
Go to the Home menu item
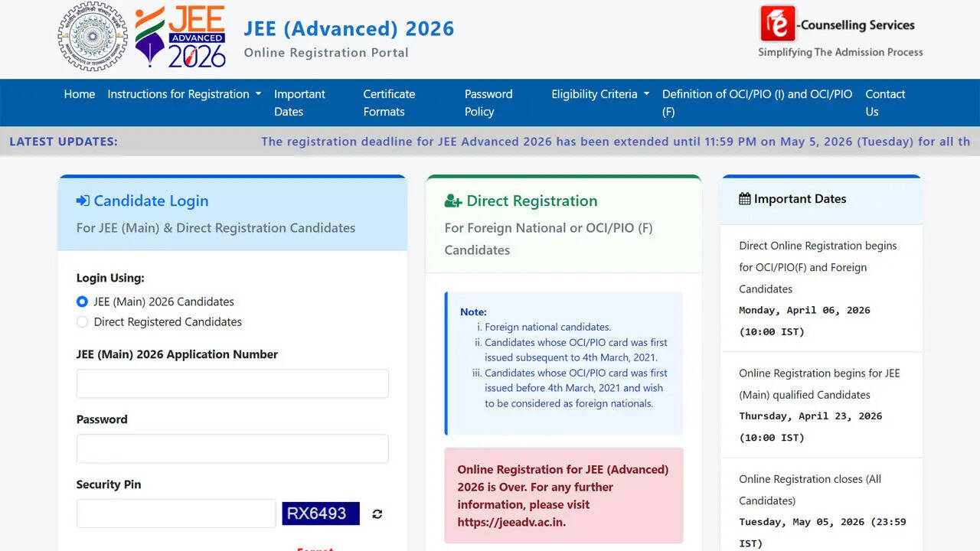click(x=80, y=94)
